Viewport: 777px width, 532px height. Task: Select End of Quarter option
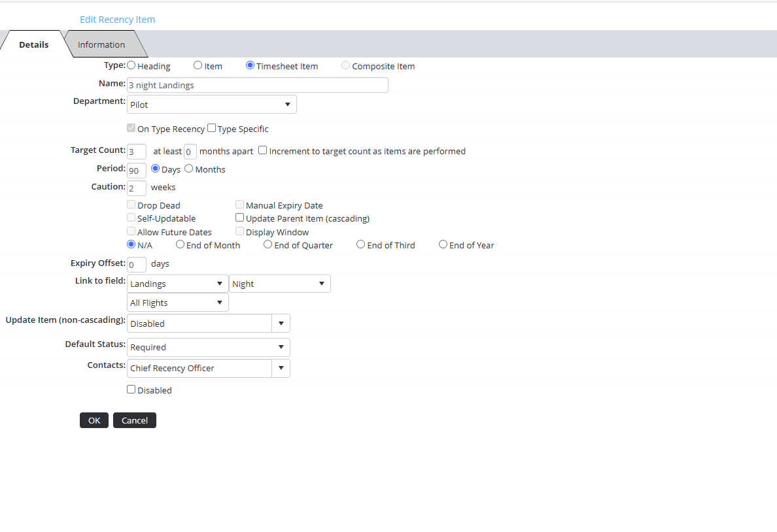(x=268, y=244)
